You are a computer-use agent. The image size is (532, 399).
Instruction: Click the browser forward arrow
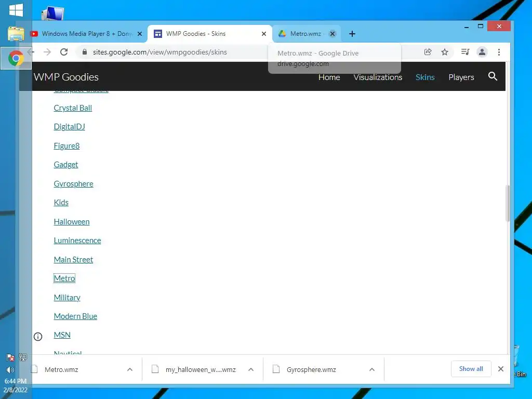click(x=47, y=52)
